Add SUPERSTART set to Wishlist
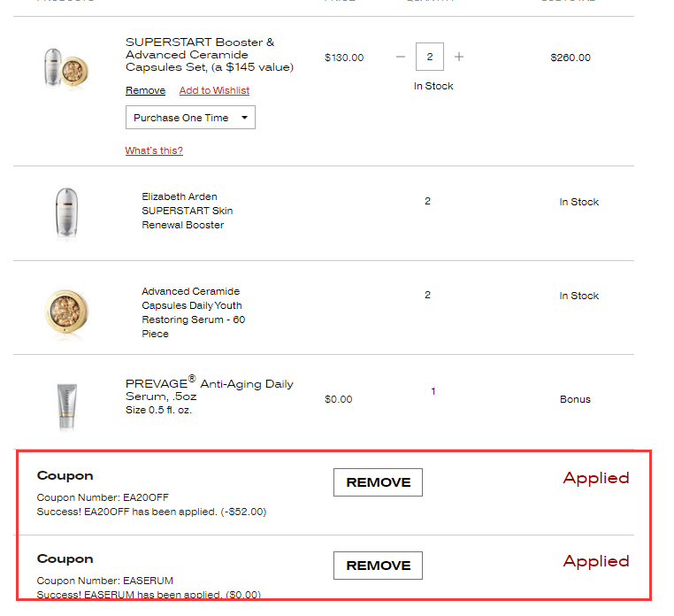Viewport: 674px width, 616px height. click(x=214, y=90)
